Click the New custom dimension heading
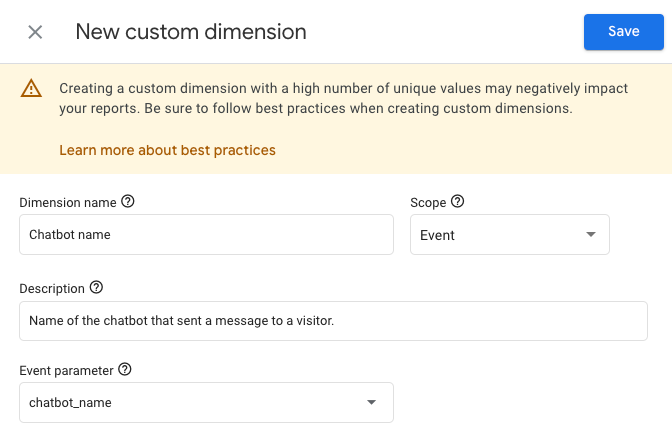Screen dimensions: 672x448 pyautogui.click(x=191, y=32)
